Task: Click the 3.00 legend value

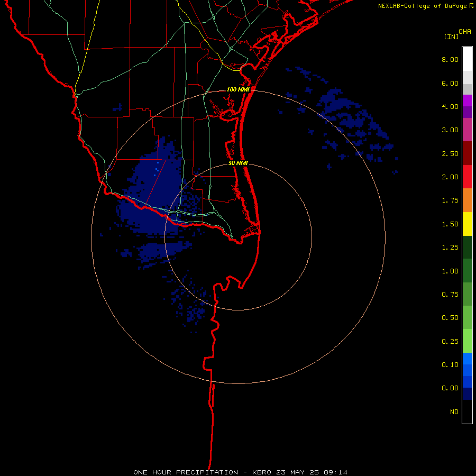Action: (x=450, y=130)
